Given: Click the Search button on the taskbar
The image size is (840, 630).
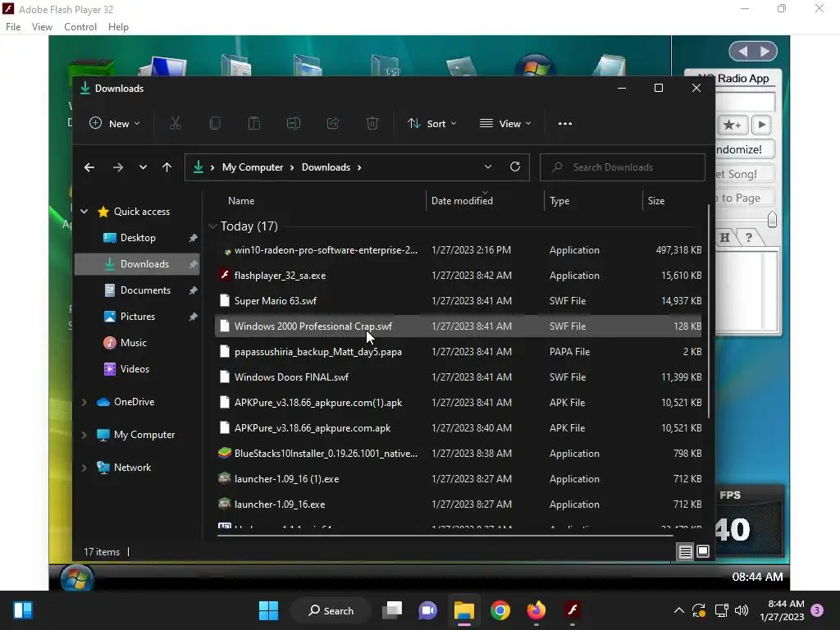Looking at the screenshot, I should pyautogui.click(x=331, y=610).
